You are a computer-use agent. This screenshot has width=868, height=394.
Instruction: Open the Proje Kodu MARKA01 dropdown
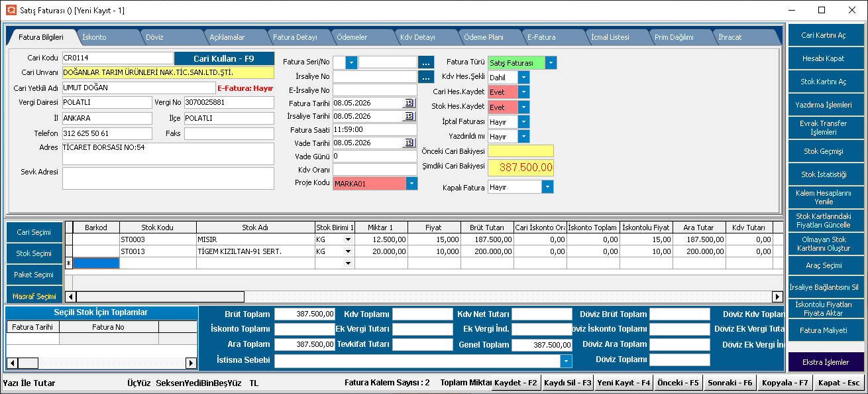click(x=411, y=183)
